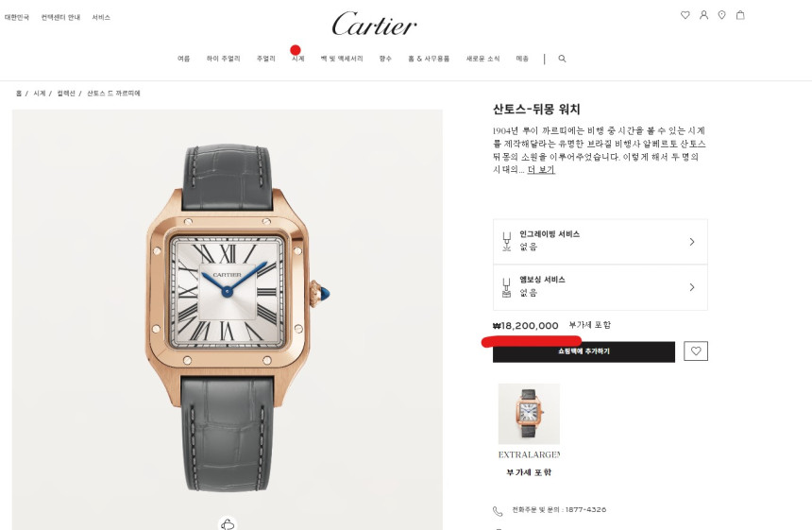This screenshot has height=530, width=812.
Task: Open the shopping bag icon
Action: point(740,15)
